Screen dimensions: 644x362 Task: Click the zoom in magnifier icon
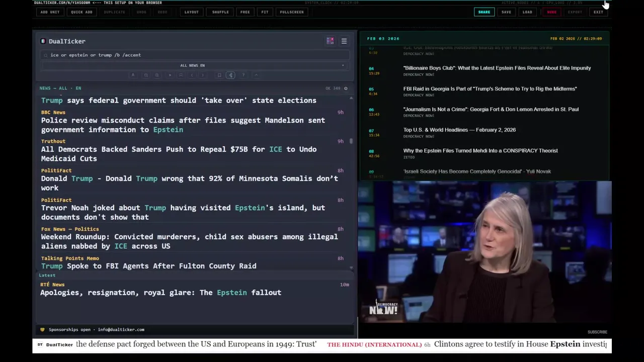pos(157,75)
